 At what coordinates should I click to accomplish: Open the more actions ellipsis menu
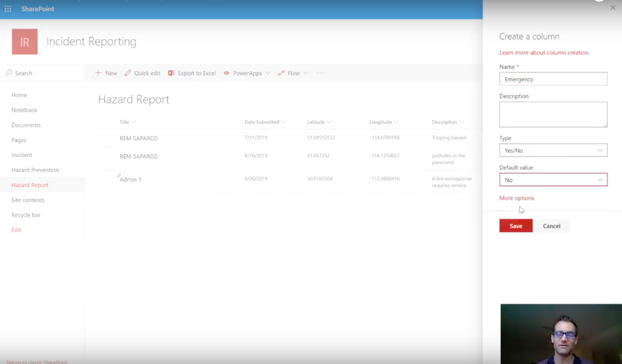click(320, 73)
